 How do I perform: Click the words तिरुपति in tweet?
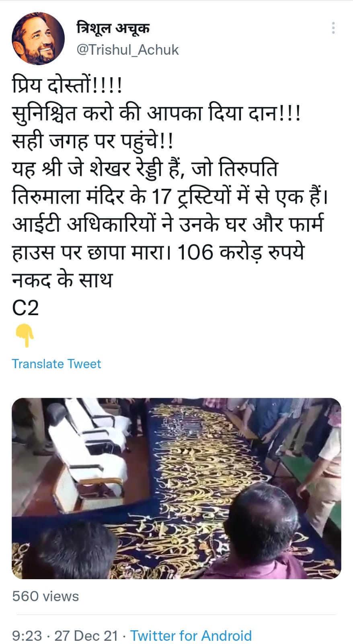(x=248, y=169)
